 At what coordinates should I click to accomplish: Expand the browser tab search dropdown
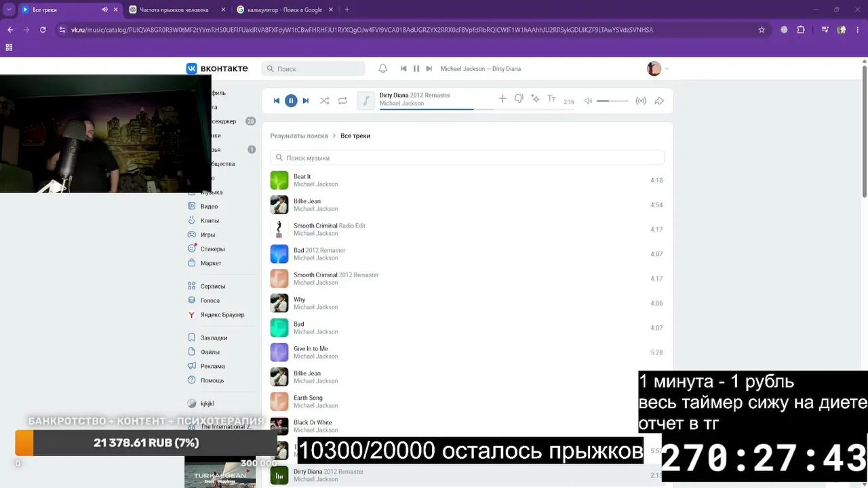[x=9, y=9]
